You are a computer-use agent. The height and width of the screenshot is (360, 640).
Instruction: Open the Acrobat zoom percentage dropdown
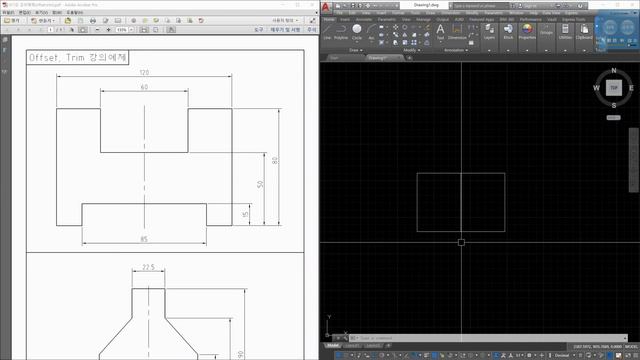131,30
